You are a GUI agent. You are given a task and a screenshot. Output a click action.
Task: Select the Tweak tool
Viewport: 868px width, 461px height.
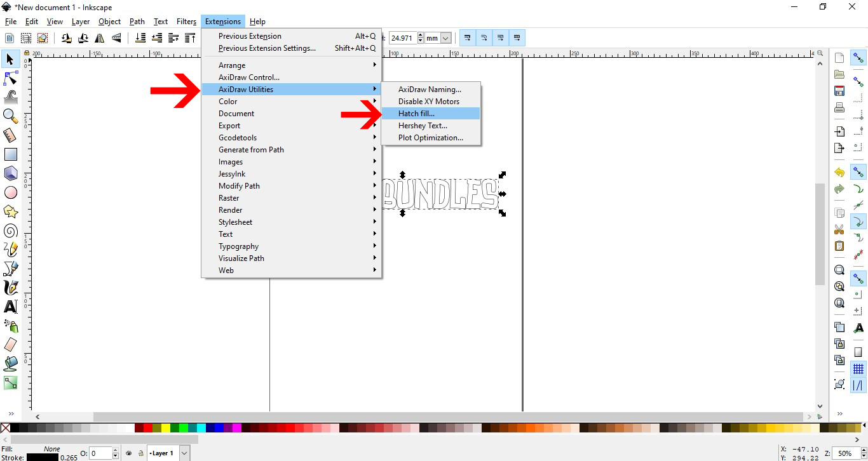coord(10,97)
